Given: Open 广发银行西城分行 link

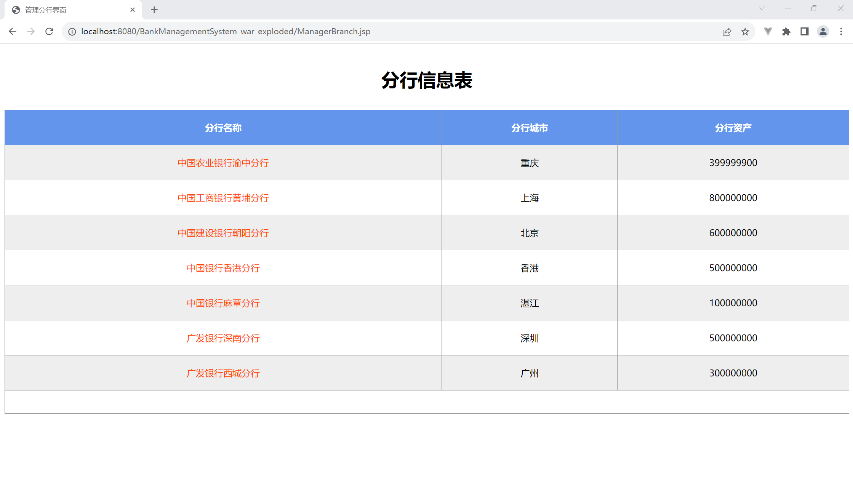Looking at the screenshot, I should click(x=223, y=373).
